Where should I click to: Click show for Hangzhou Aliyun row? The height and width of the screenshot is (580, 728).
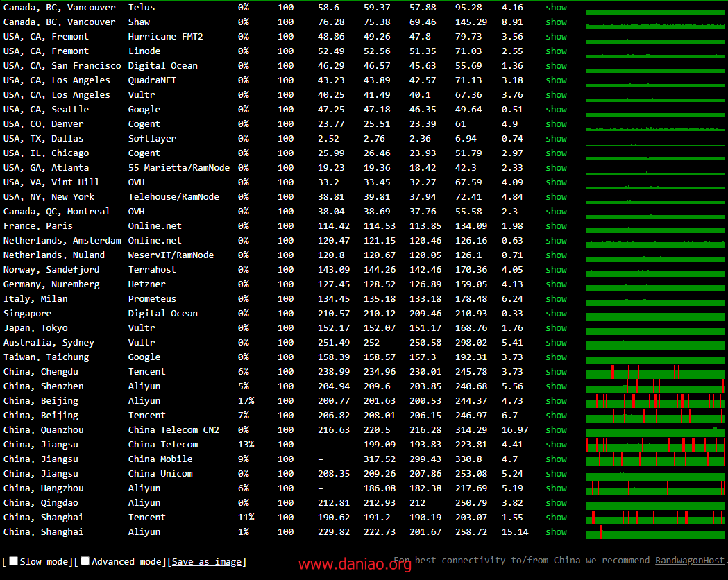point(556,488)
